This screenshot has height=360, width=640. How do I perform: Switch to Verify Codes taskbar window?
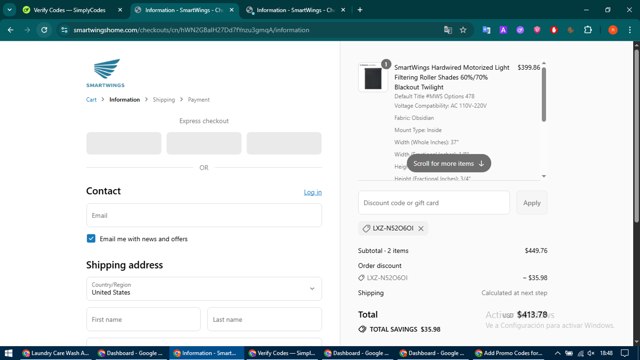click(282, 353)
